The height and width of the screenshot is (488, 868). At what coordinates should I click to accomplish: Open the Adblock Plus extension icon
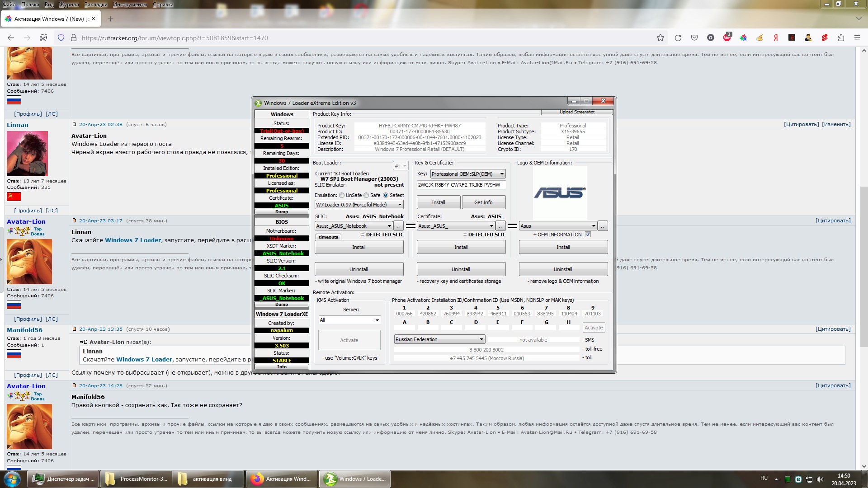click(x=727, y=38)
